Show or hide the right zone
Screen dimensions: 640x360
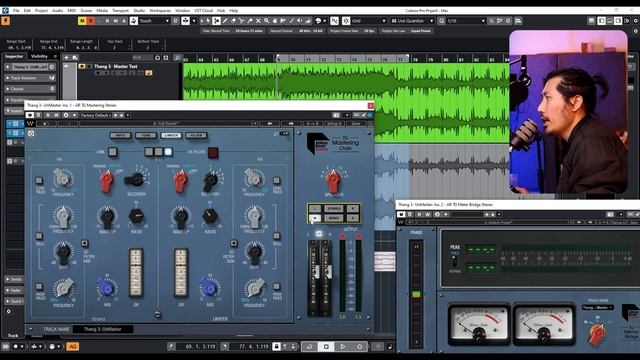(x=618, y=21)
